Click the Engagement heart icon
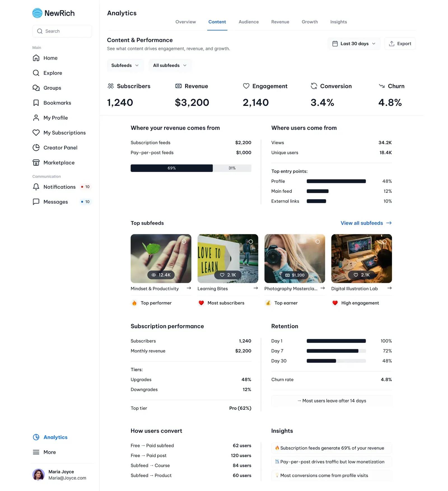 pyautogui.click(x=246, y=86)
